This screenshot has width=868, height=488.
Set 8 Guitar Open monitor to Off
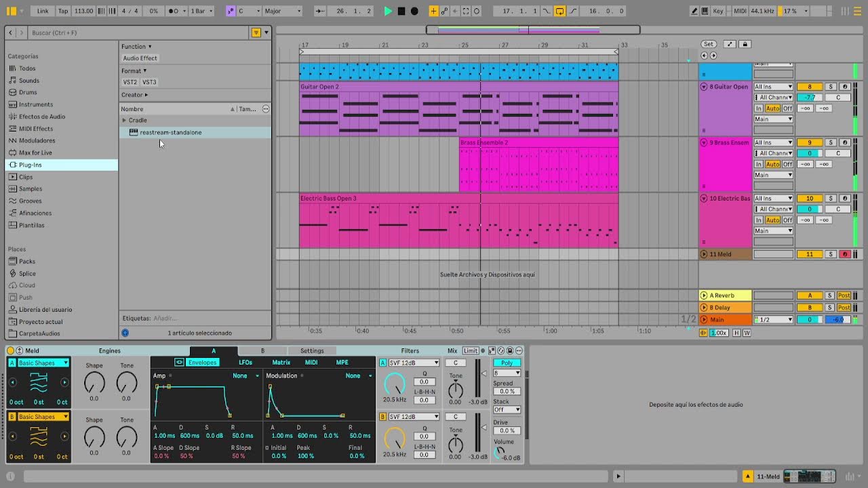pyautogui.click(x=787, y=108)
